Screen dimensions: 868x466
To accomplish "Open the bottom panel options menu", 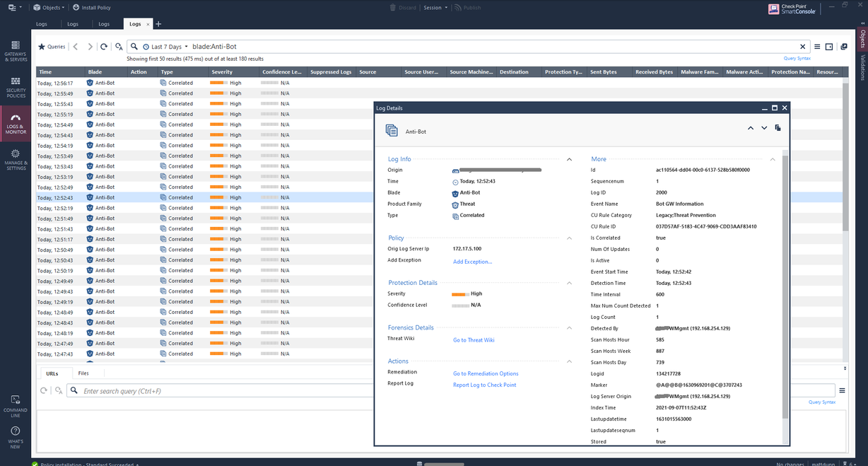I will (x=842, y=390).
